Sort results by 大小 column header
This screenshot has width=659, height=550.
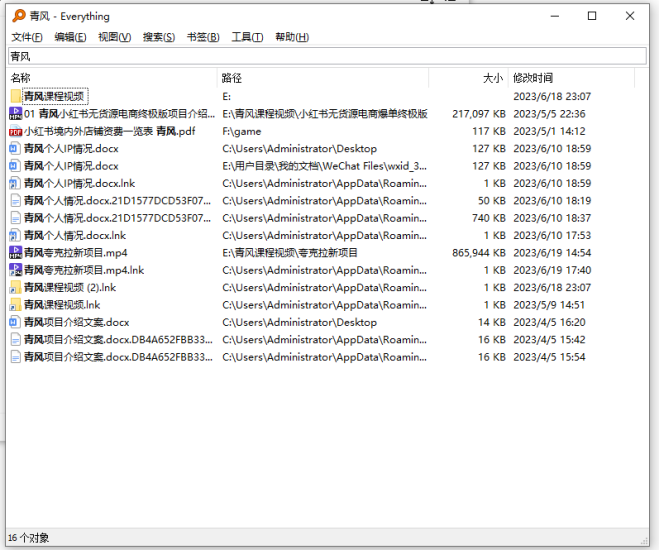493,77
